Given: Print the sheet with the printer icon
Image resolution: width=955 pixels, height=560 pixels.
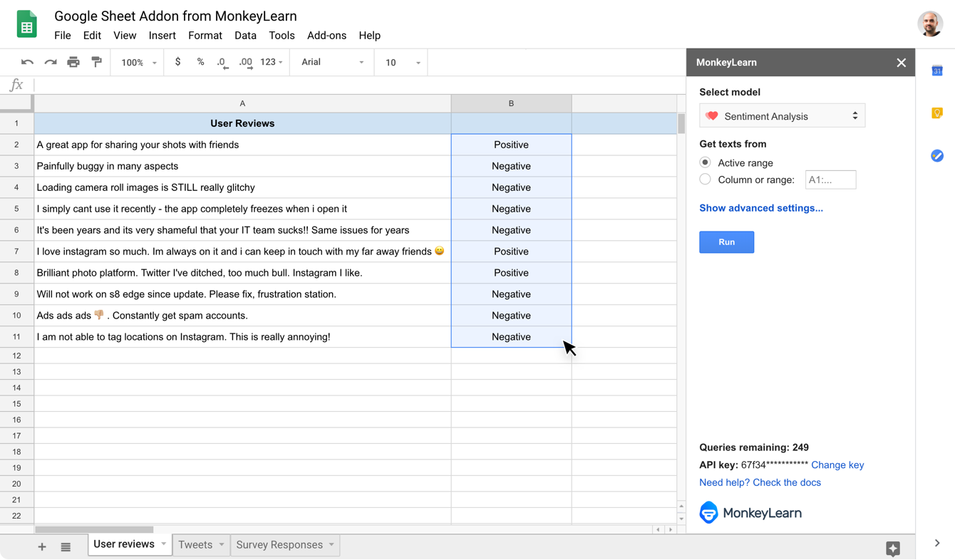Looking at the screenshot, I should point(73,63).
